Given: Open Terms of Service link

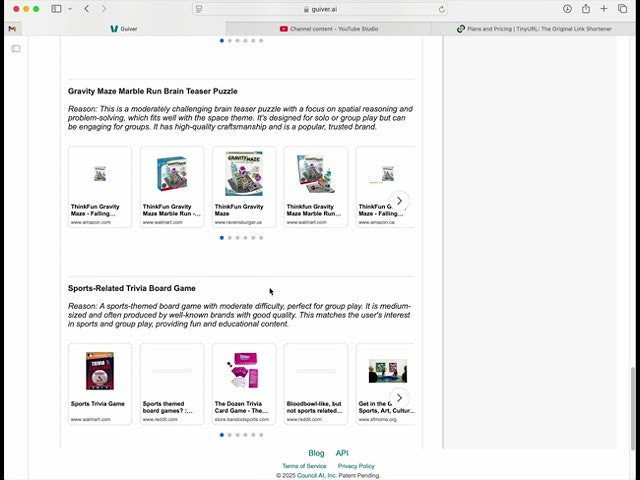Looking at the screenshot, I should (x=304, y=466).
